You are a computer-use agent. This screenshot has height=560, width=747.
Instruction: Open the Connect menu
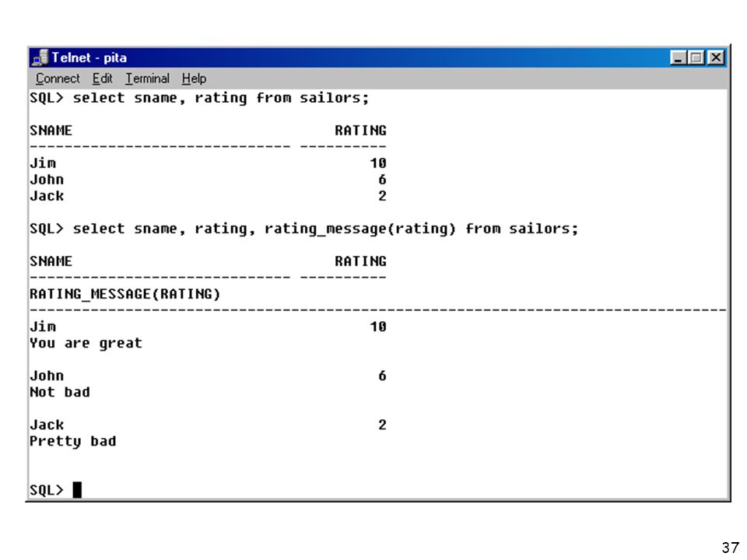pos(58,79)
